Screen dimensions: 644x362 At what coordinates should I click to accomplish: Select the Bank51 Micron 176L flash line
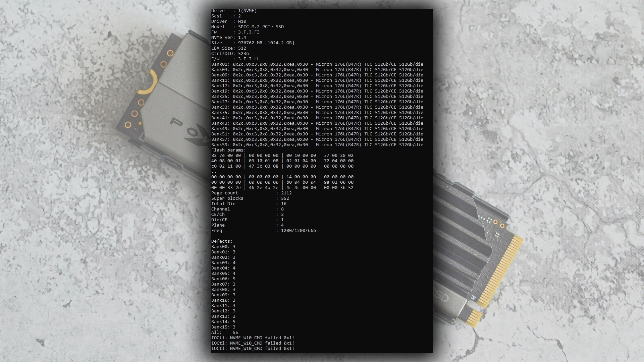(x=317, y=134)
